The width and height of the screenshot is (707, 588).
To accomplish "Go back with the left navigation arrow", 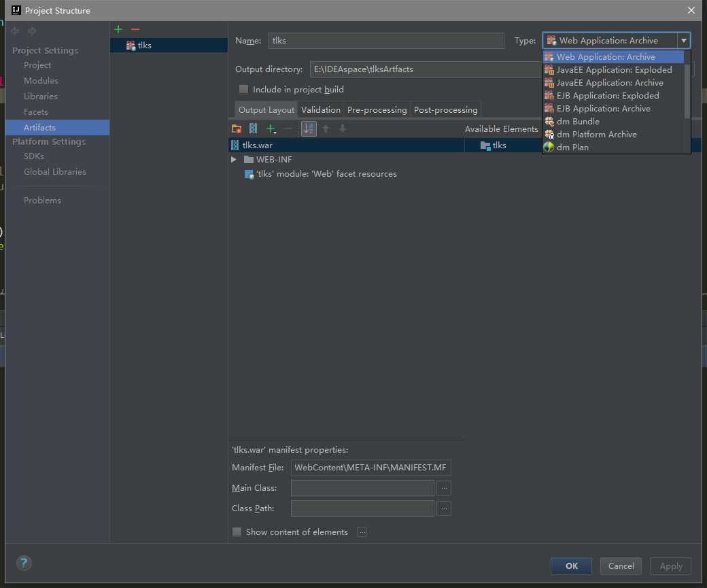I will coord(16,31).
